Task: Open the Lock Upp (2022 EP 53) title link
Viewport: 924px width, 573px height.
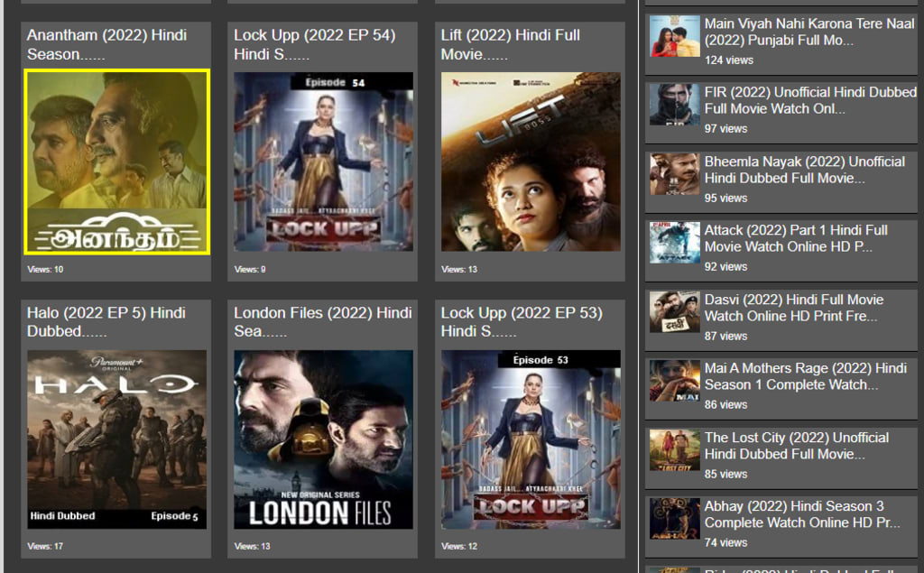Action: [522, 322]
